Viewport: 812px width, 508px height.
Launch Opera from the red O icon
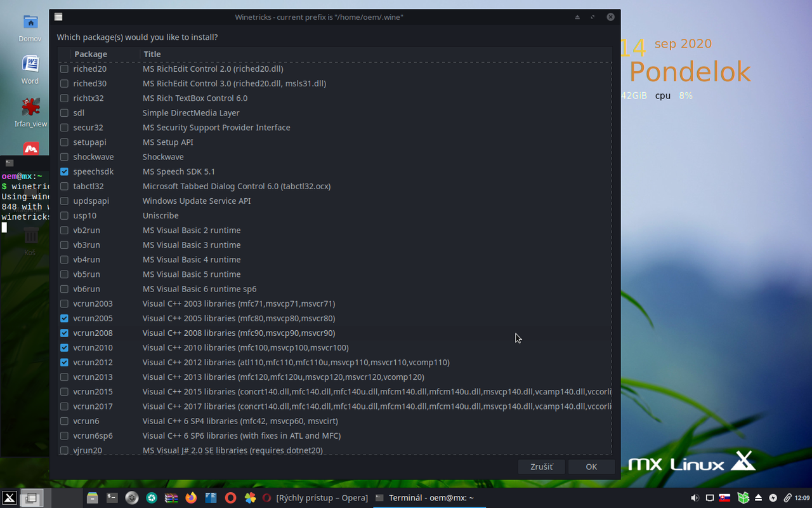tap(230, 498)
